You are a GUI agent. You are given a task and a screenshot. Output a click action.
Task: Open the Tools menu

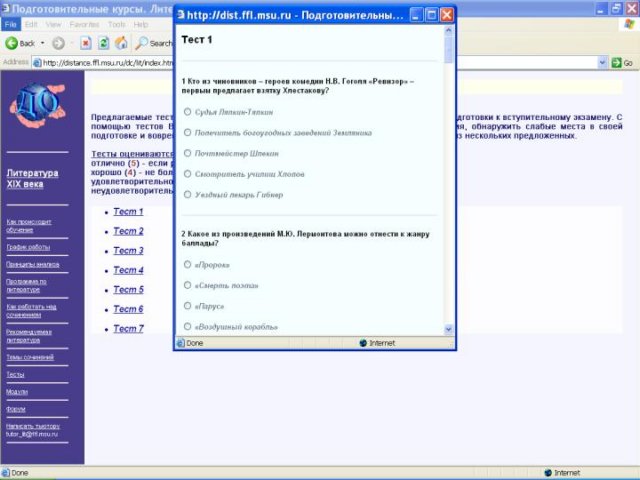tap(116, 24)
